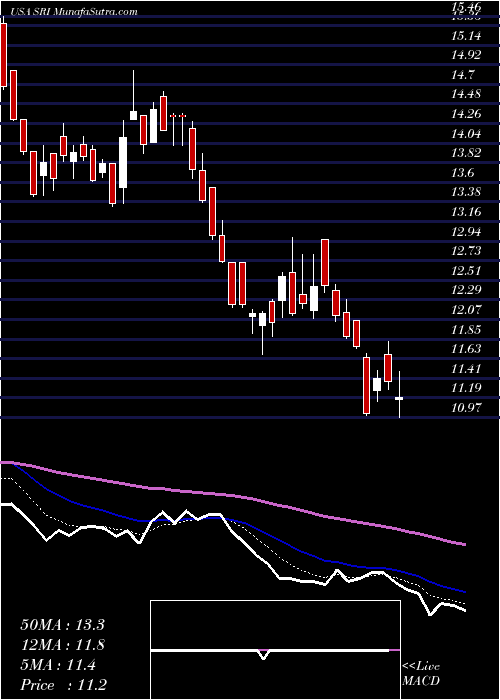
Task: Select the 13.38 price axis label
Action: coord(467,192)
